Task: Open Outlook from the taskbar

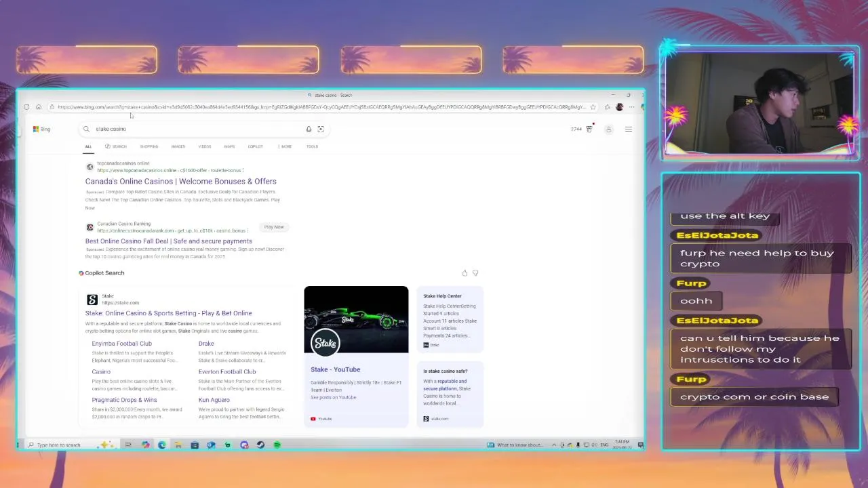Action: pos(211,445)
